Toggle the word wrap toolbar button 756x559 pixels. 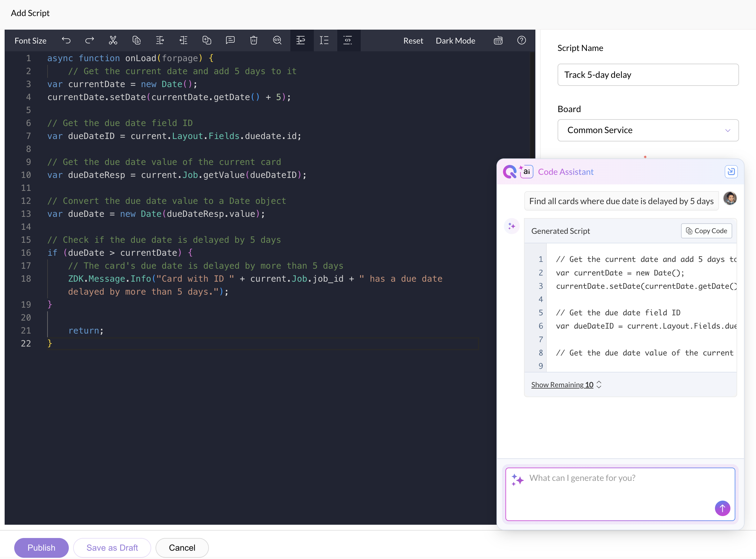point(301,40)
